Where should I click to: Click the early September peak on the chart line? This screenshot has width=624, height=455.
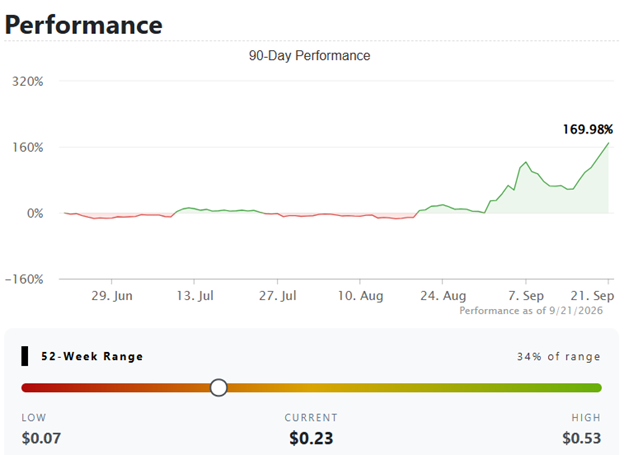coord(526,162)
